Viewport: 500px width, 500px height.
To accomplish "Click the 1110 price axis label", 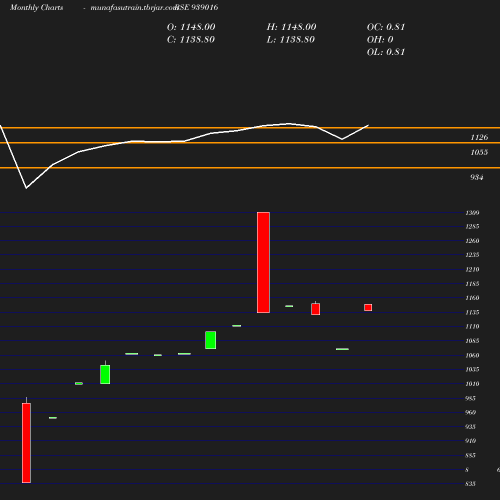I will coord(472,327).
